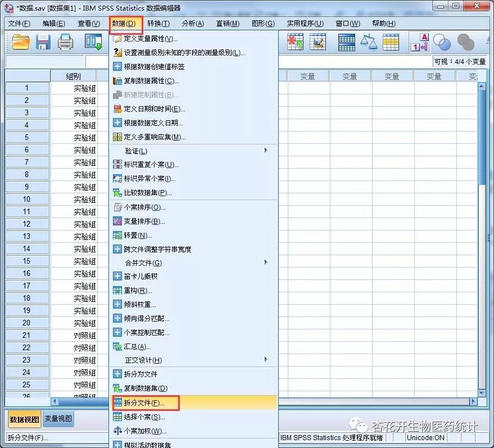Open the 分析(A) menu
The image size is (494, 448).
click(x=192, y=23)
